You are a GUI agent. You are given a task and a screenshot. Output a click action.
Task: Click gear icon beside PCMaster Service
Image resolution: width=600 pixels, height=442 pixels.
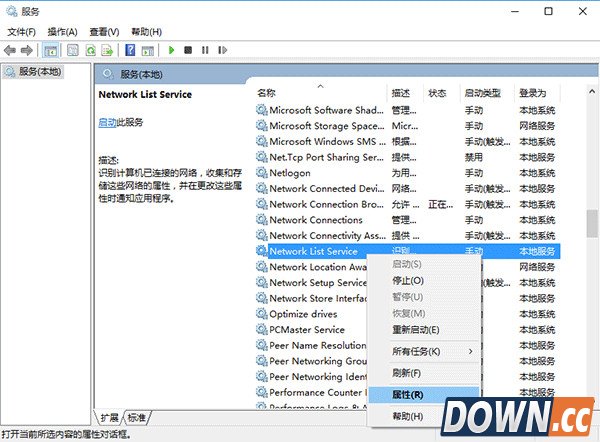262,330
